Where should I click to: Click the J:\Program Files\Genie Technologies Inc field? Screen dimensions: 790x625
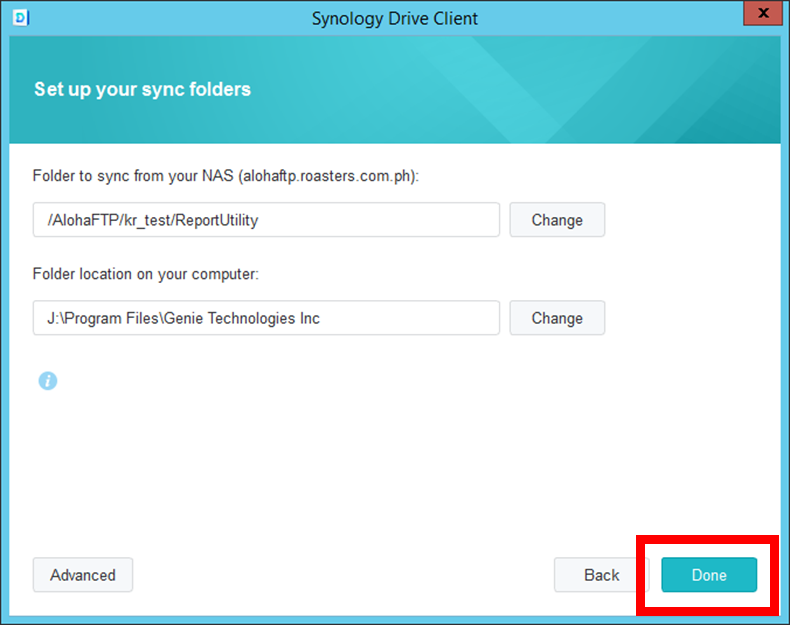(267, 318)
